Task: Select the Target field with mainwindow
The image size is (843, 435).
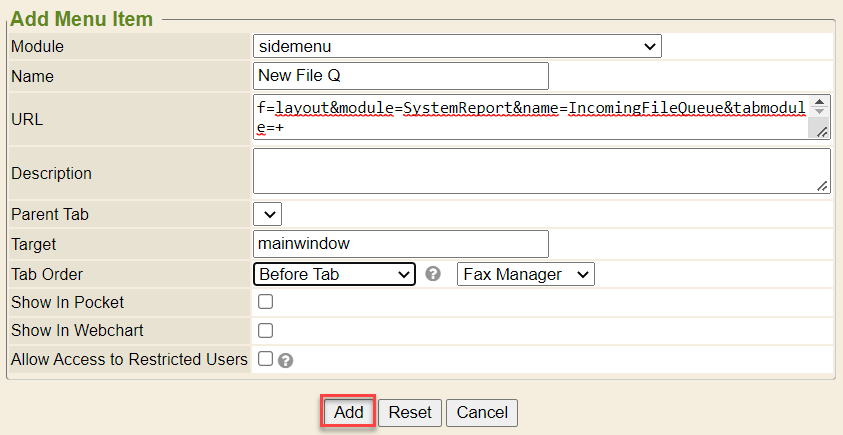Action: (401, 244)
